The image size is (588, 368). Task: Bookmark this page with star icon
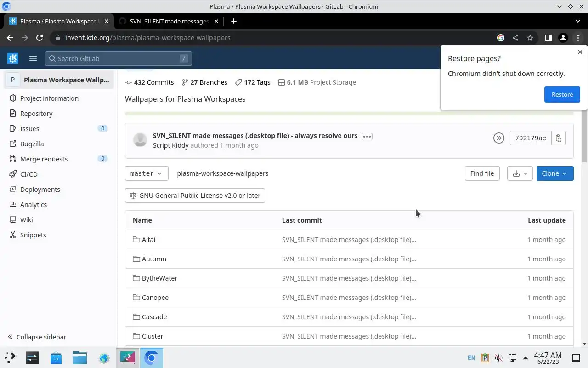(530, 38)
